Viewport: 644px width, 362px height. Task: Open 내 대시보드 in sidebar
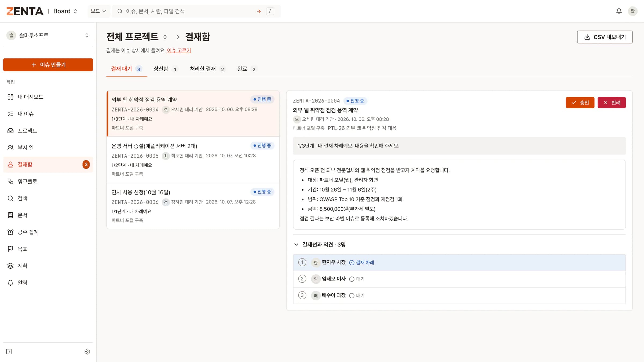(x=48, y=97)
